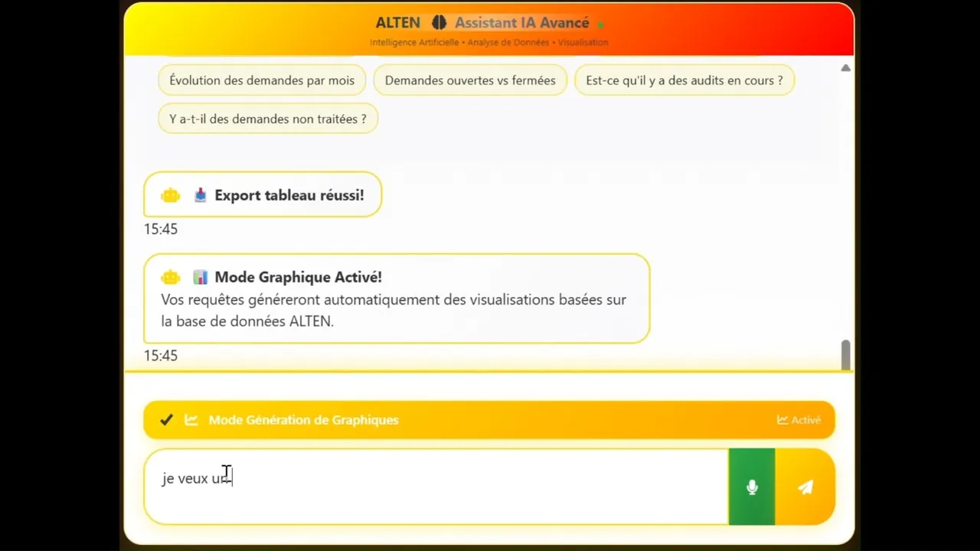Click the Mode Graphique Activé! heading
This screenshot has width=980, height=551.
tap(298, 277)
